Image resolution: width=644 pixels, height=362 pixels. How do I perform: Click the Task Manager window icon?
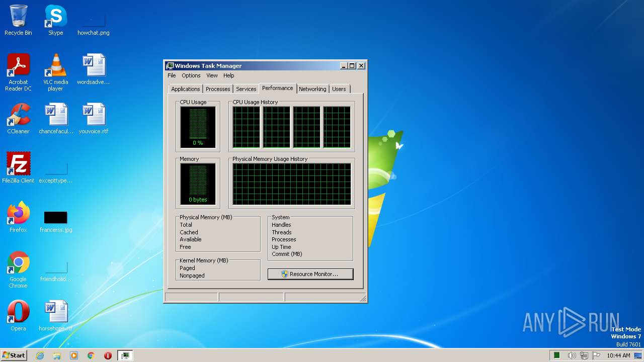[x=170, y=66]
